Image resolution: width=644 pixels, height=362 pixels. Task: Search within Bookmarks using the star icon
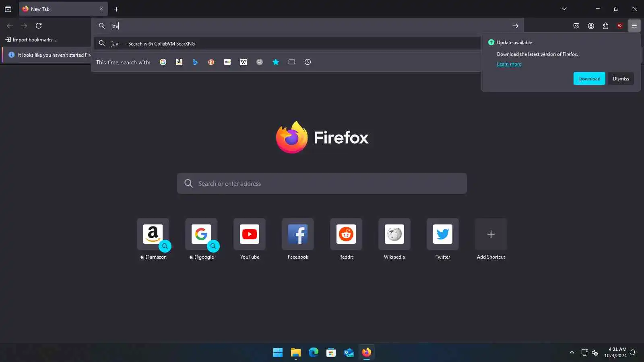pos(276,62)
